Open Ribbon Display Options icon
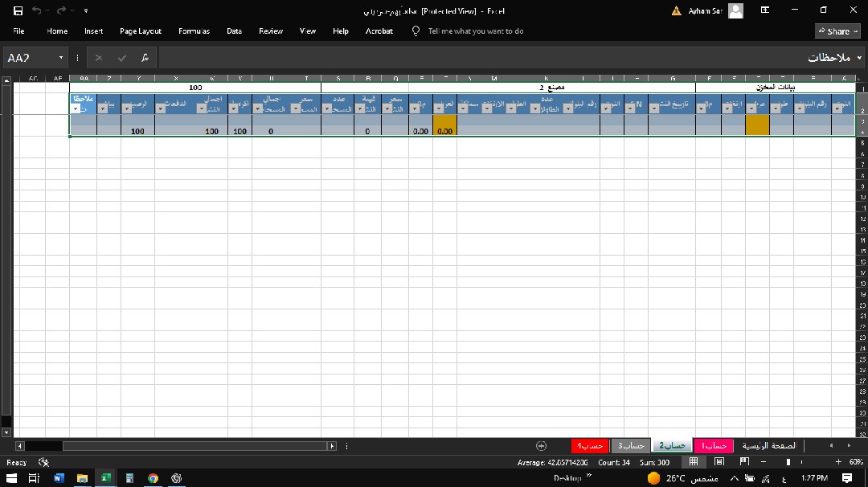 (765, 10)
